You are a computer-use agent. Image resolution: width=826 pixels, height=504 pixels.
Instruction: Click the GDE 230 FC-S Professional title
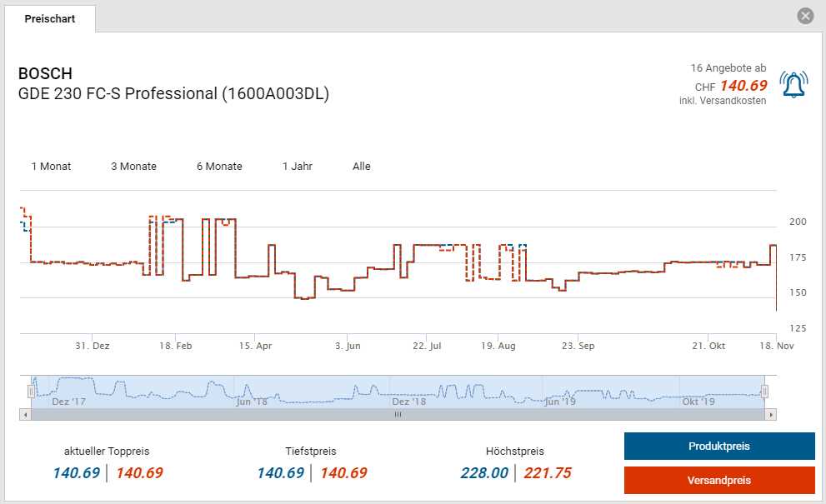tap(173, 93)
